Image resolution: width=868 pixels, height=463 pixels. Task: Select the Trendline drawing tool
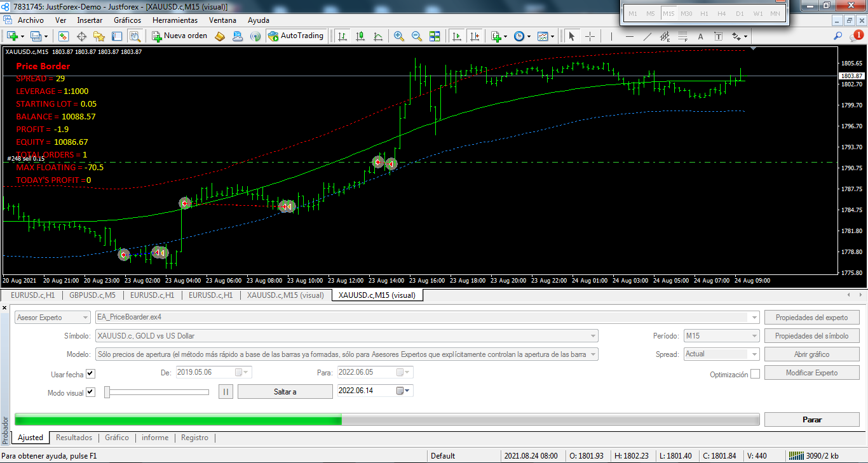pos(647,36)
